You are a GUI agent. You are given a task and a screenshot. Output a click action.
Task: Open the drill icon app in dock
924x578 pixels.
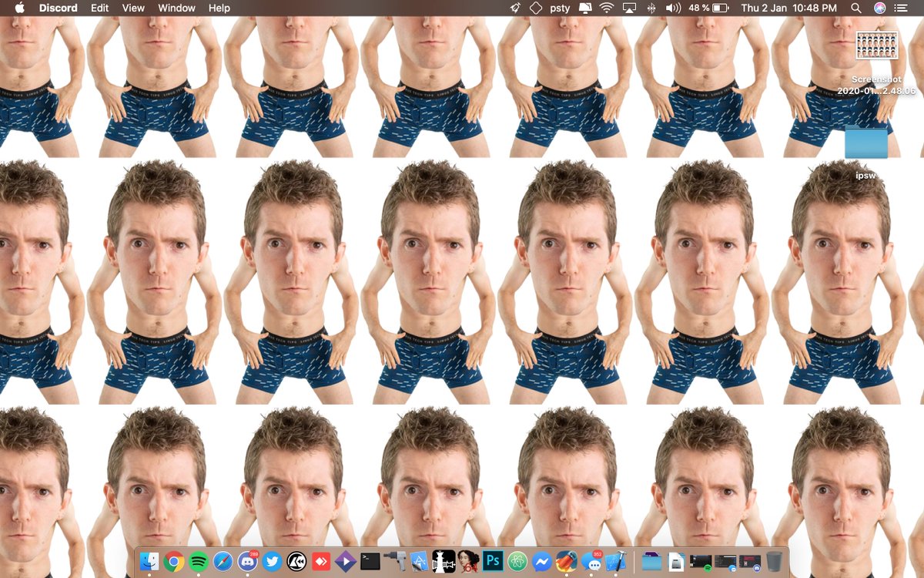pyautogui.click(x=395, y=561)
